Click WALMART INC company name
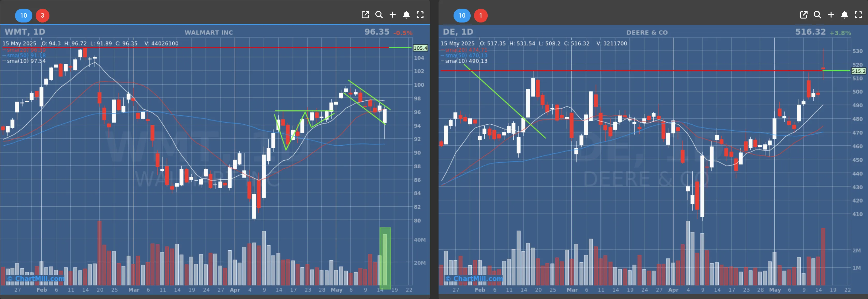868x299 pixels. click(209, 33)
